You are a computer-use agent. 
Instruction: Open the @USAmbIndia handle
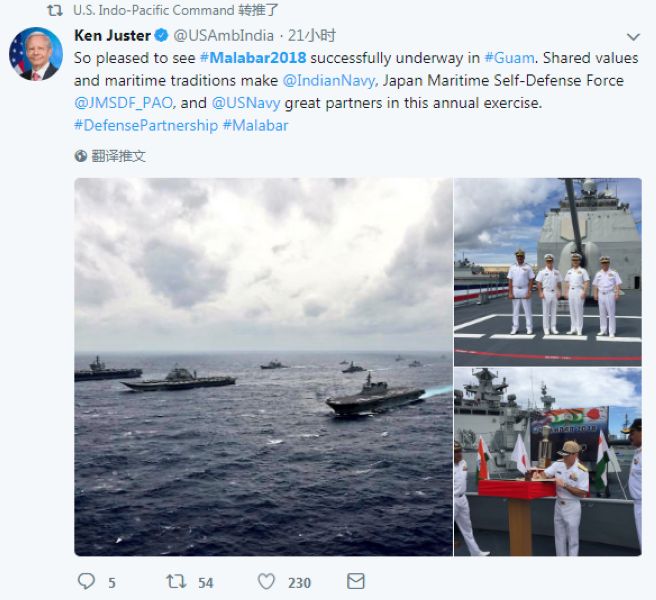click(x=223, y=36)
